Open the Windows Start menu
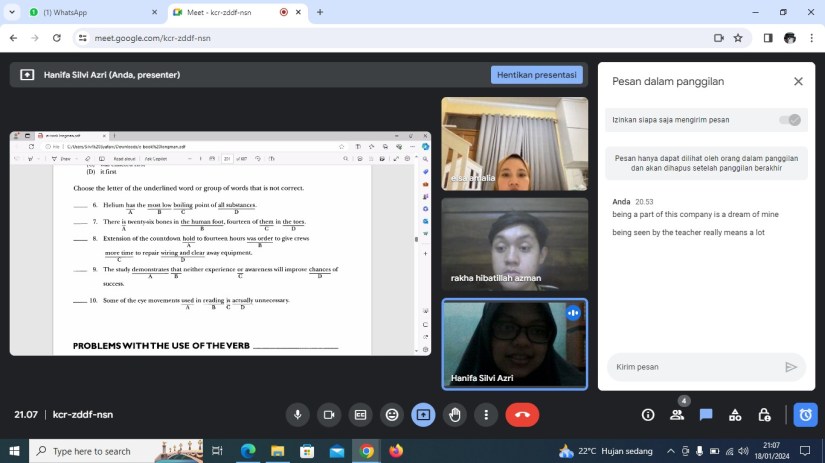The height and width of the screenshot is (463, 825). click(14, 451)
